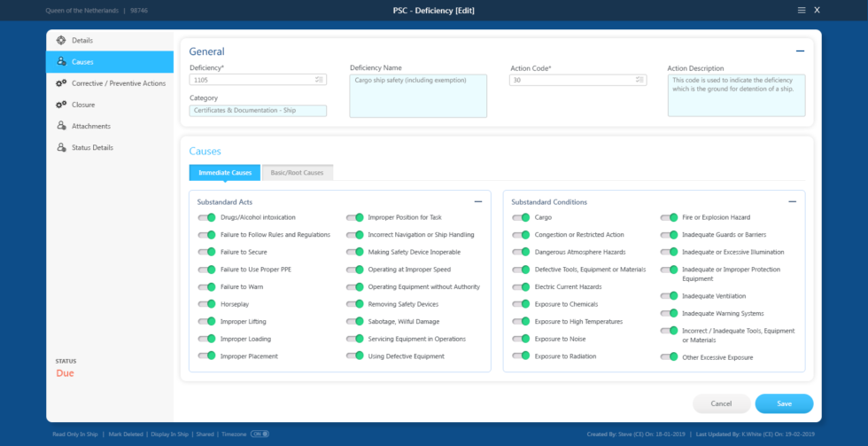The height and width of the screenshot is (446, 868).
Task: Collapse the Substandard Conditions panel
Action: click(793, 202)
